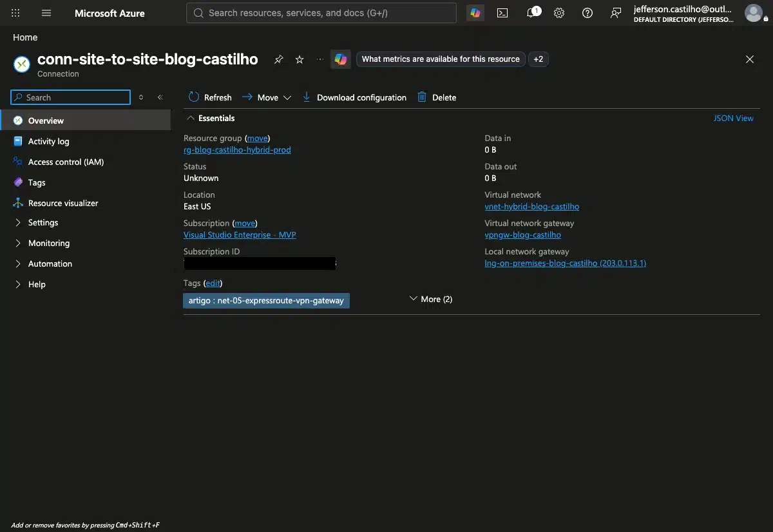This screenshot has height=532, width=773.
Task: Click the Refresh toolbar button
Action: pyautogui.click(x=210, y=97)
